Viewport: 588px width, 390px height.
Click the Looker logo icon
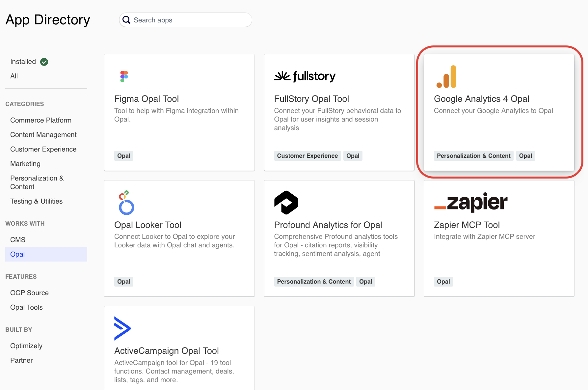click(x=126, y=203)
